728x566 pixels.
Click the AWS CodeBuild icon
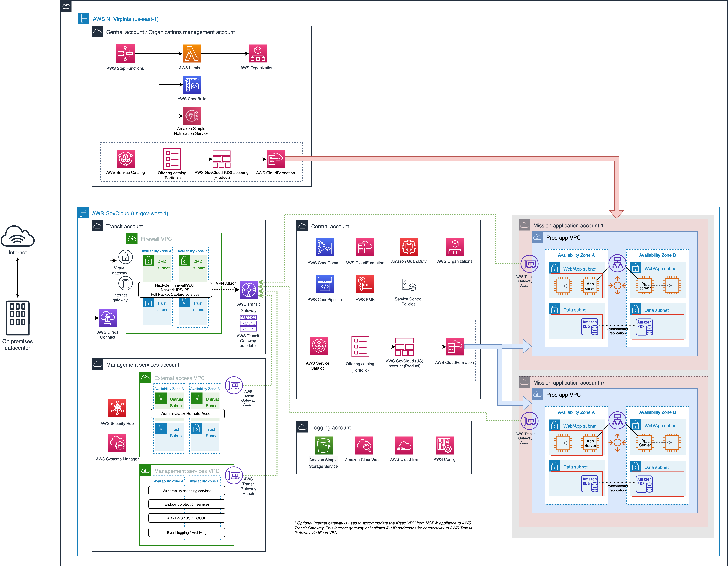[x=192, y=84]
